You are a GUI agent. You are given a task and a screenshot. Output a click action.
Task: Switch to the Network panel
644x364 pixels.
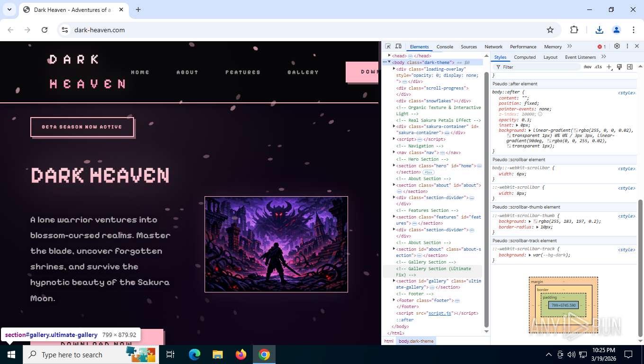pos(493,46)
